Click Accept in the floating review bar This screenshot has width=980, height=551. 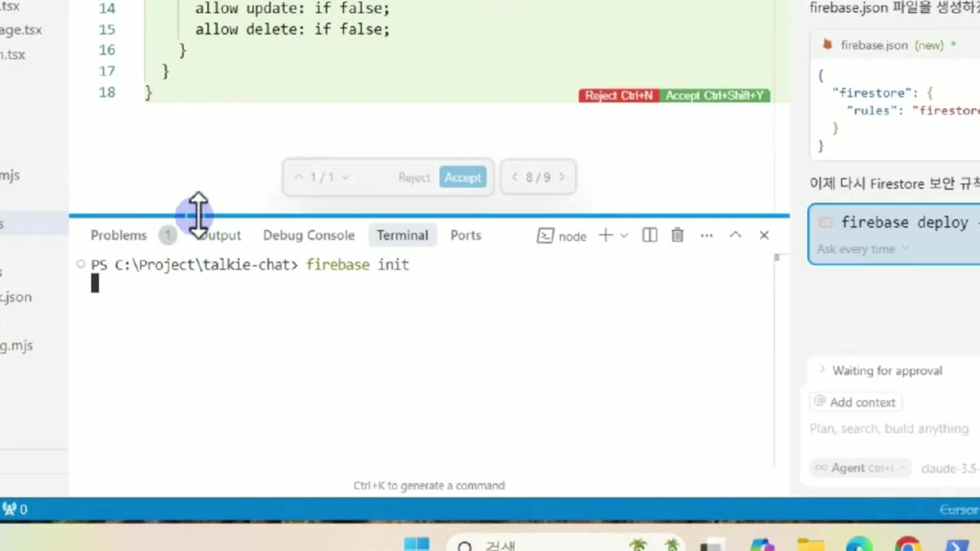(x=463, y=177)
